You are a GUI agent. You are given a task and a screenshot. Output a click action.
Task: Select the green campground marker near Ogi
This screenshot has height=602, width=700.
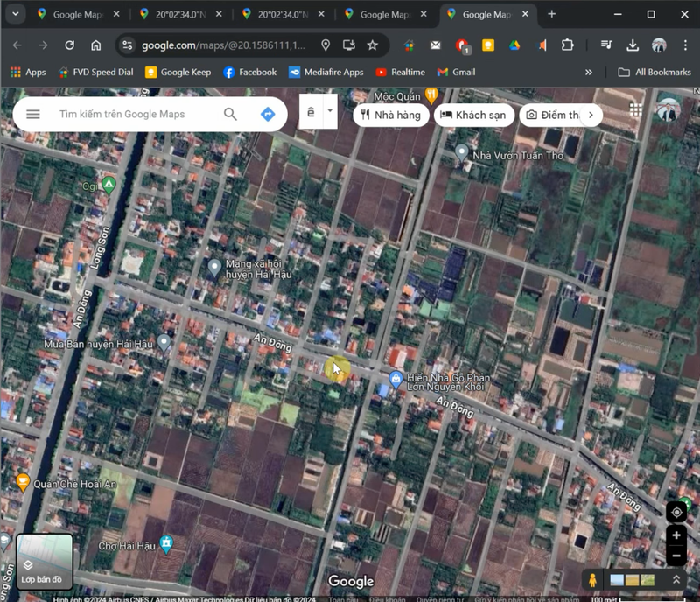[108, 185]
